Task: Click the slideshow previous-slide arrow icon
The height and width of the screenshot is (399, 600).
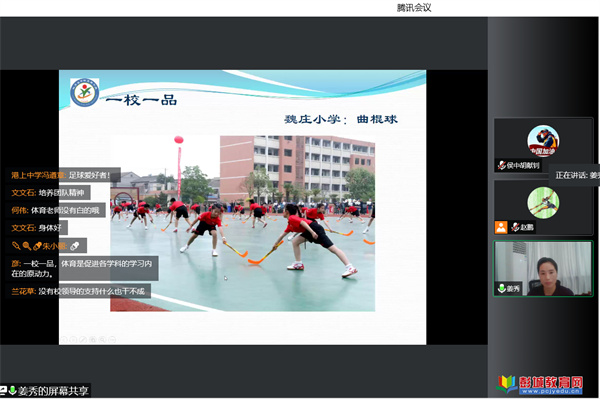Action: pos(64,339)
